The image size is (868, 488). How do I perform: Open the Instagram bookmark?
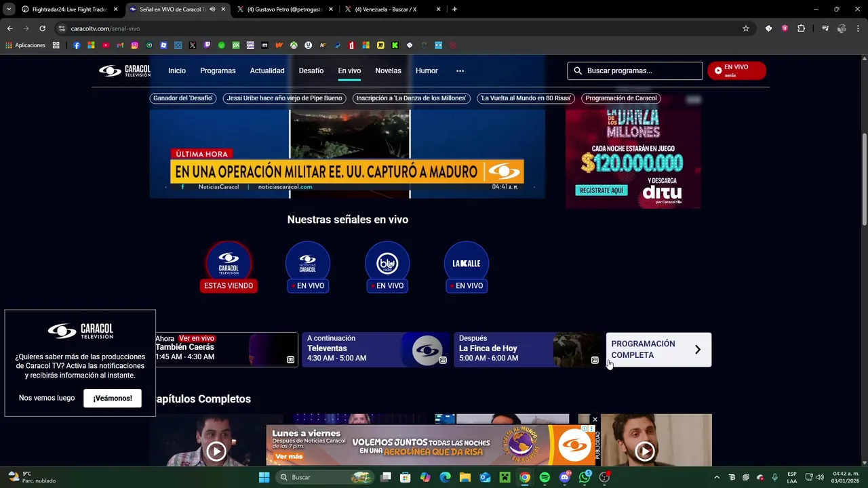tap(134, 45)
